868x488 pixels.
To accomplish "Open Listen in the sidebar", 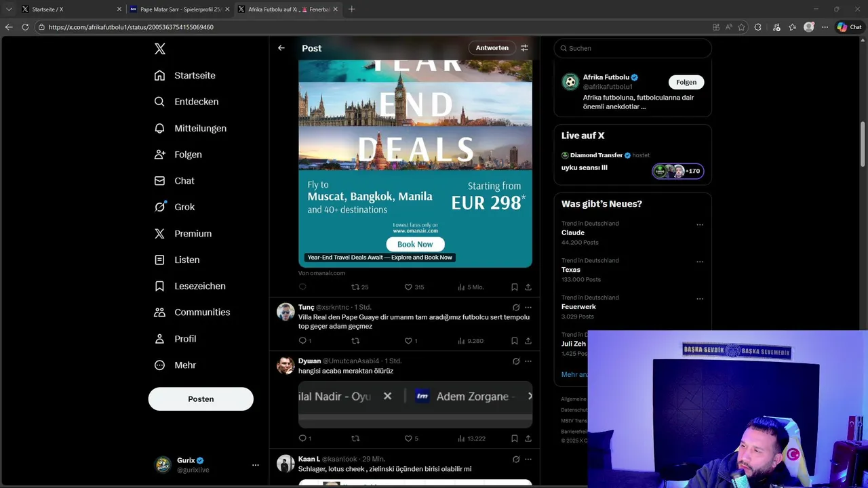I will [177, 260].
